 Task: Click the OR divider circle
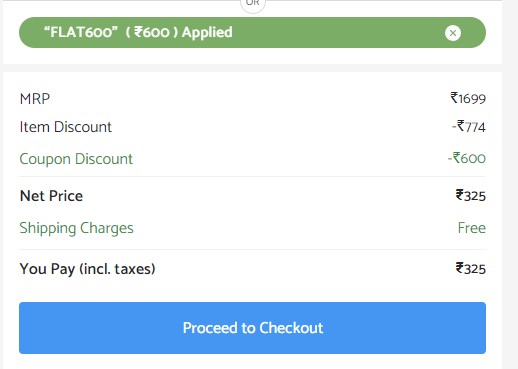coord(253,4)
